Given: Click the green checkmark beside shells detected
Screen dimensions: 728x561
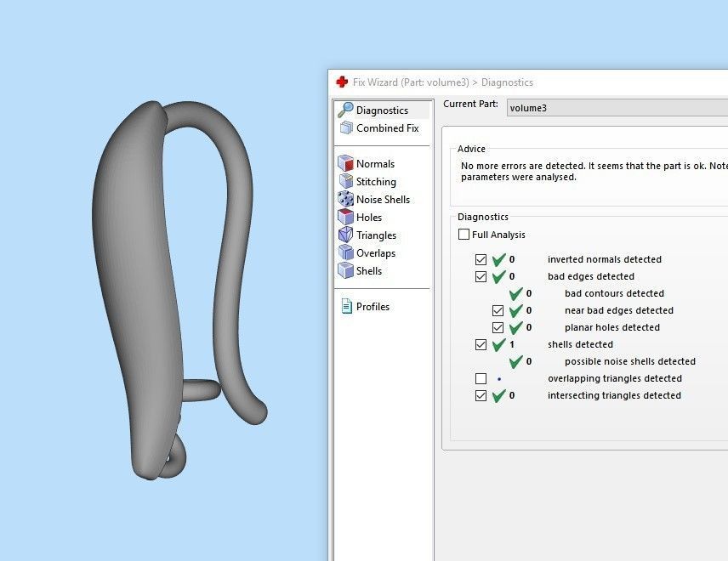Looking at the screenshot, I should coord(499,344).
